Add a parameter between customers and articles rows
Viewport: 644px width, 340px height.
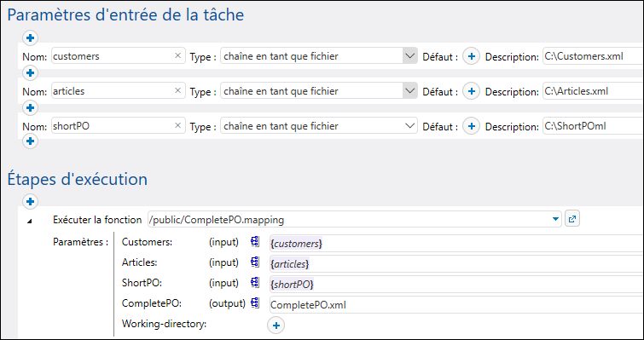30,73
